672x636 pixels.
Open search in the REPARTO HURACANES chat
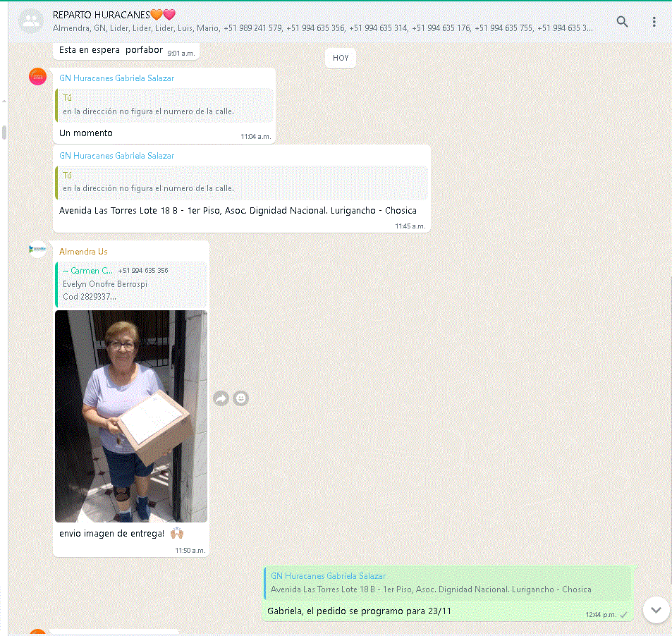(x=622, y=21)
